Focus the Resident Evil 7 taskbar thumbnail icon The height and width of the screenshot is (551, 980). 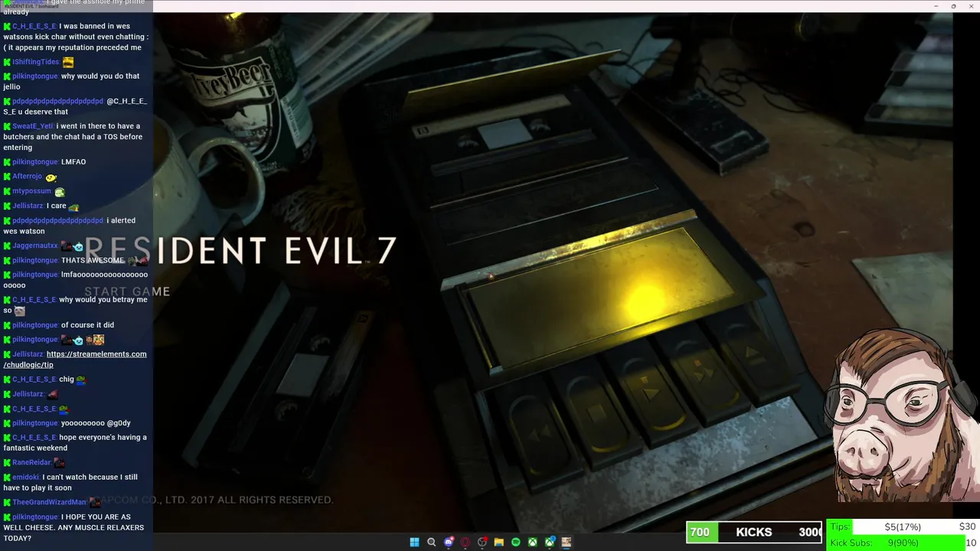click(x=567, y=542)
